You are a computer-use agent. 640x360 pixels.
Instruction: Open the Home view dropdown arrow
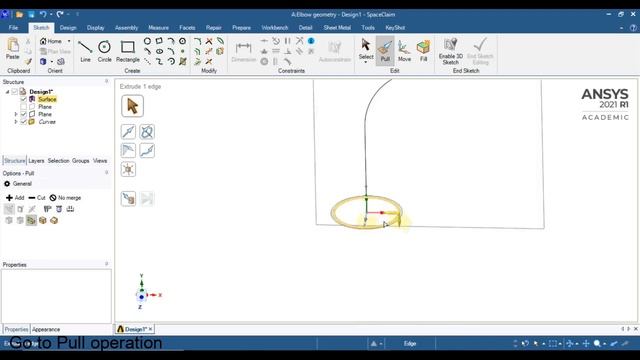69,41
